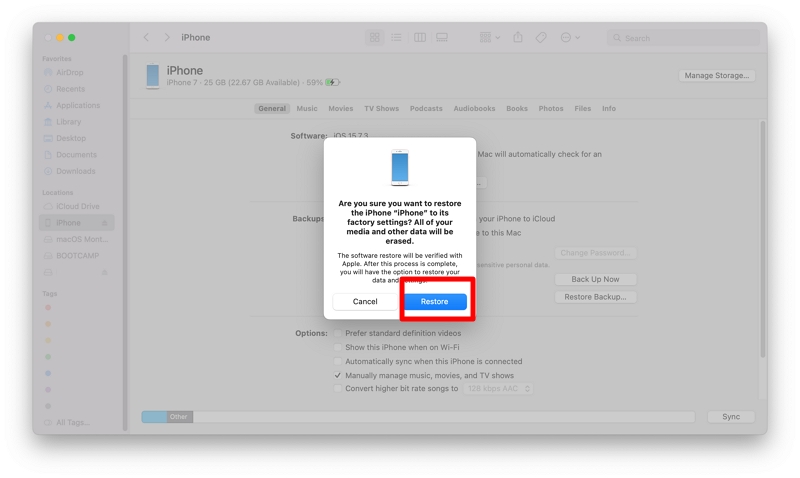Click in the Search field

(683, 38)
